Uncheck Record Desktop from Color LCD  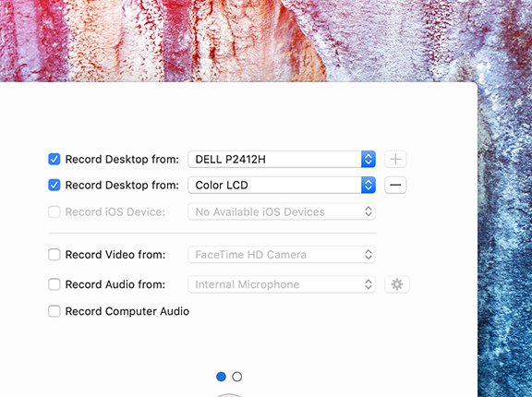point(54,185)
